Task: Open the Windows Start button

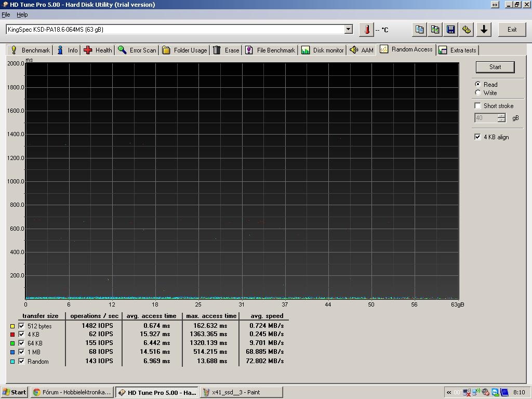Action: click(14, 392)
